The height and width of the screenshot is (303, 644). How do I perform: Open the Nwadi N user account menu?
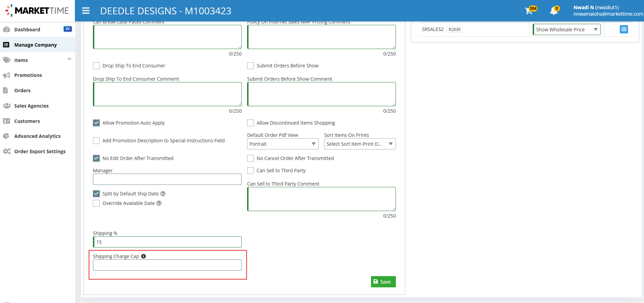[x=608, y=11]
